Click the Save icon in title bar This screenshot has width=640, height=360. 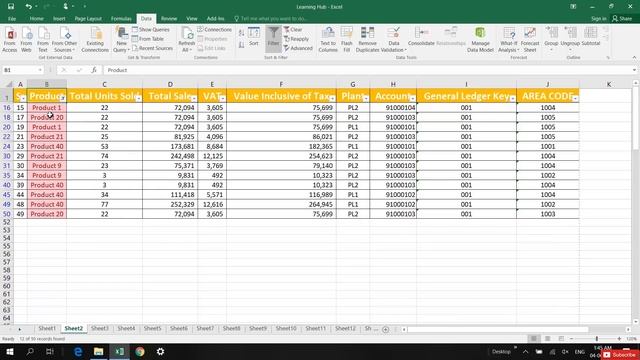[11, 7]
